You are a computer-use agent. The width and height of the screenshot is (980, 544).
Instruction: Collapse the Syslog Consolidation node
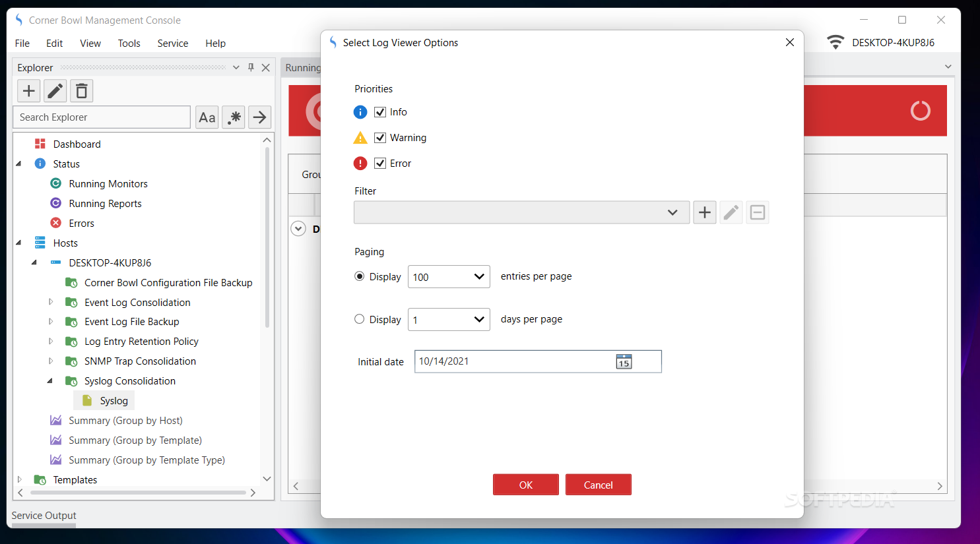pyautogui.click(x=50, y=380)
